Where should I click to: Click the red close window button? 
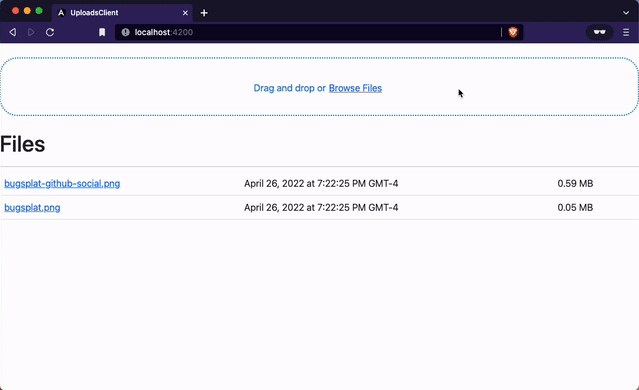pos(15,11)
